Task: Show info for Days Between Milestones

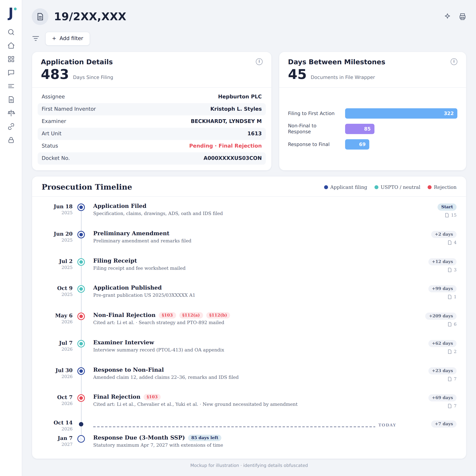Action: point(454,62)
